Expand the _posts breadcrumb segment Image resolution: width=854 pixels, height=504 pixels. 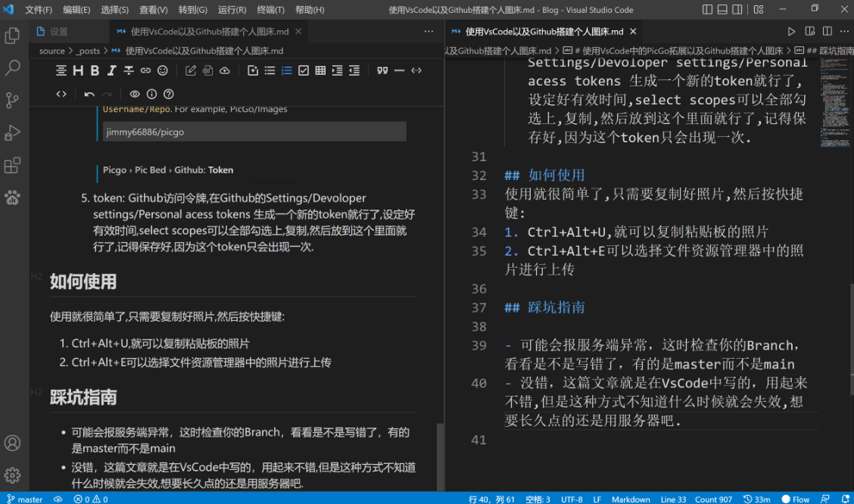click(x=89, y=51)
